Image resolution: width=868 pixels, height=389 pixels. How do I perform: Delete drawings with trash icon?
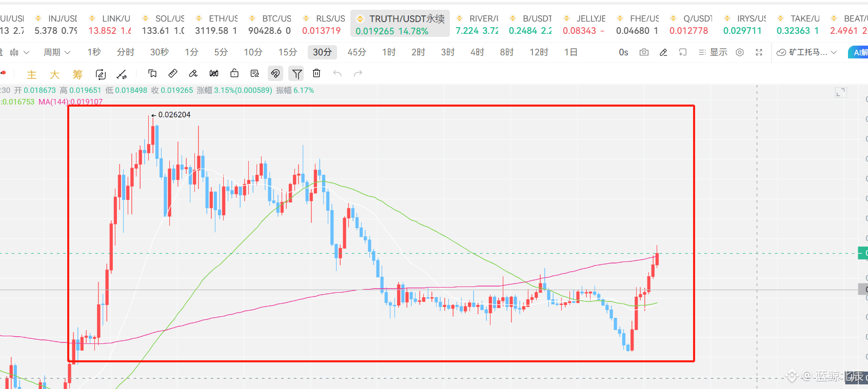[317, 73]
